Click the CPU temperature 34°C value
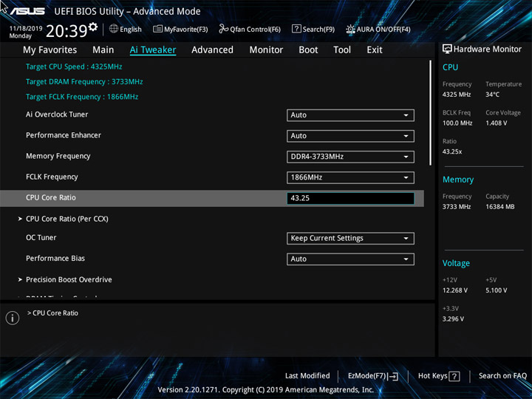 click(492, 95)
